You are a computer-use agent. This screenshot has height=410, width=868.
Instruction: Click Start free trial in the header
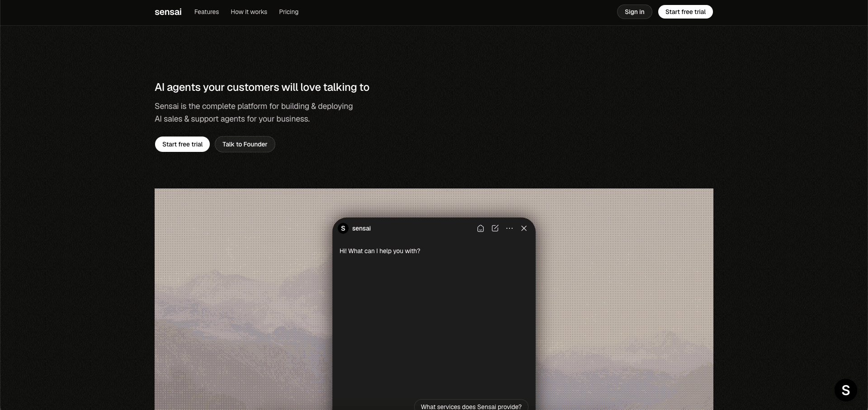(x=685, y=12)
